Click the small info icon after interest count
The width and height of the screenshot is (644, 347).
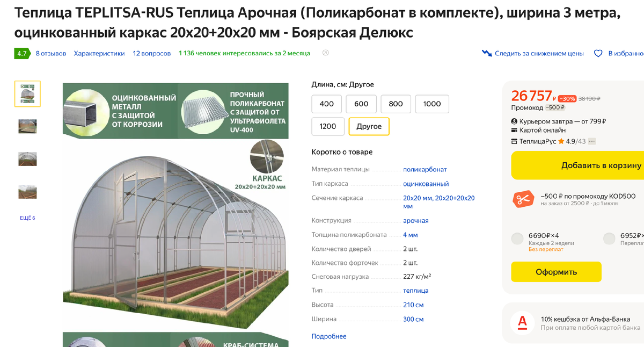click(x=325, y=53)
